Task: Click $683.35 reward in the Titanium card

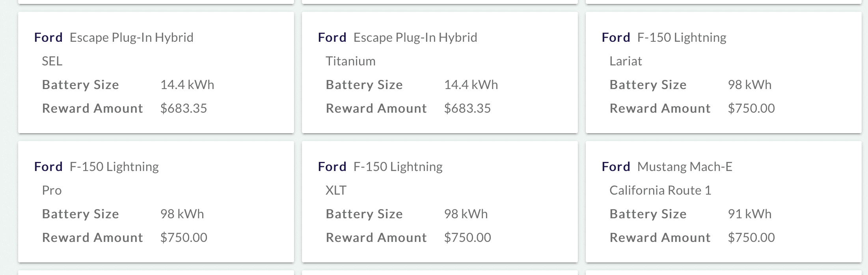Action: (x=467, y=108)
